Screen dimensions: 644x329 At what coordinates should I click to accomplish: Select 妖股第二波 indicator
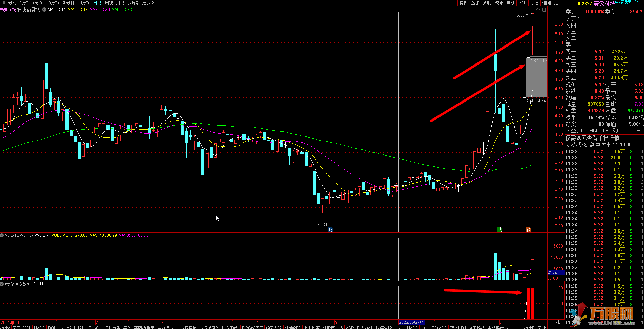coord(333,327)
